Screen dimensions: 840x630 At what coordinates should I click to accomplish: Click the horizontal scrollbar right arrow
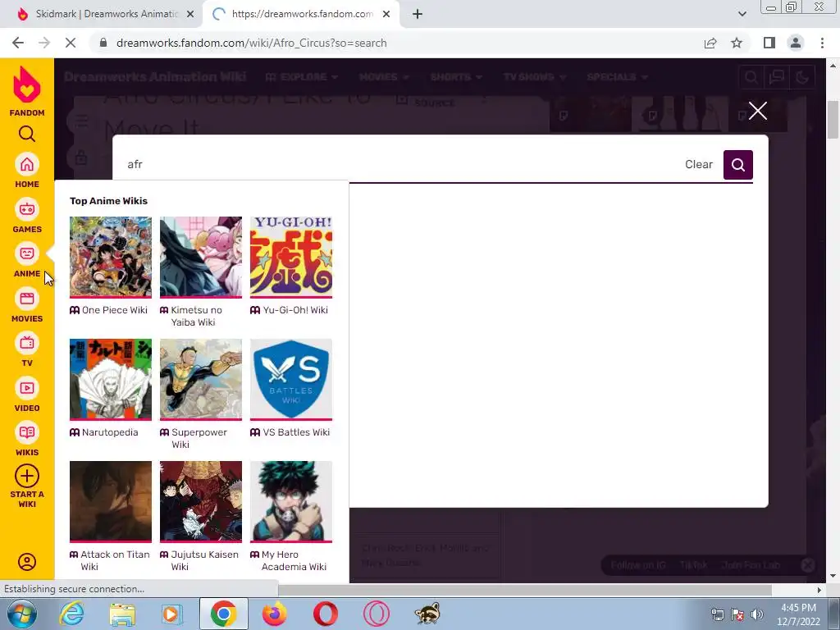tap(819, 590)
